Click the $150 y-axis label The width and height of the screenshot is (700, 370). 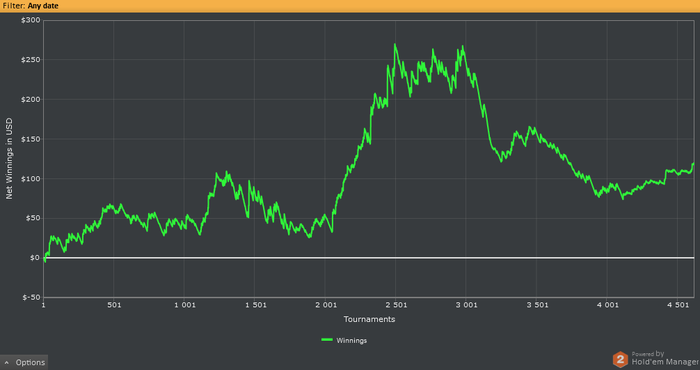point(31,139)
